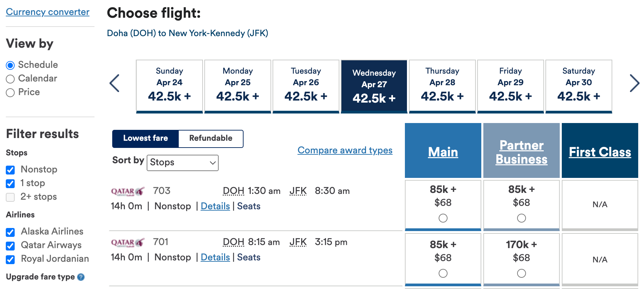Switch to the Refundable fares tab

click(210, 138)
